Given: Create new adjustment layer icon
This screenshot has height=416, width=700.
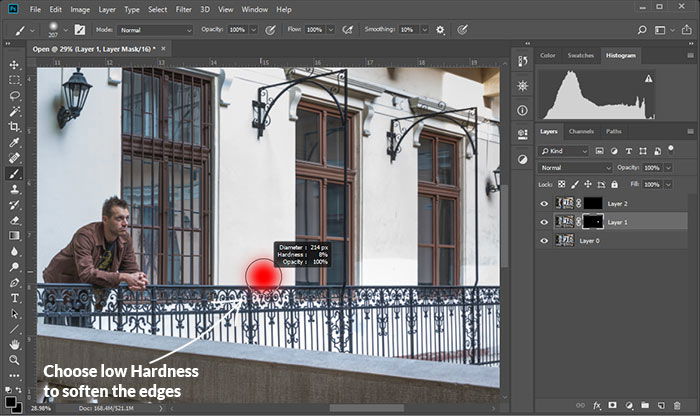Looking at the screenshot, I should (x=629, y=405).
